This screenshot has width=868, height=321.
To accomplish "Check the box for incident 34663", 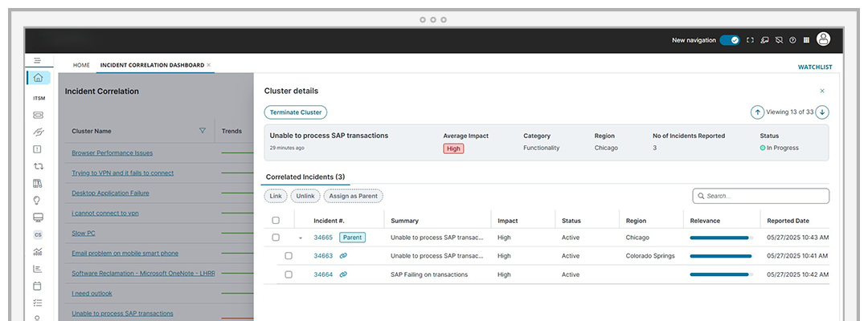I will click(289, 256).
